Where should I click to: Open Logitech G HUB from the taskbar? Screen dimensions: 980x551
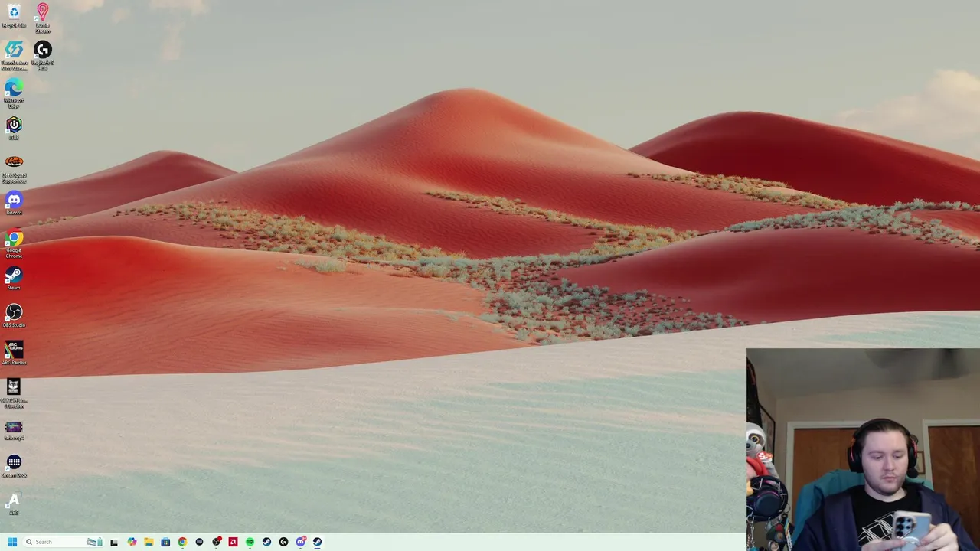(283, 542)
